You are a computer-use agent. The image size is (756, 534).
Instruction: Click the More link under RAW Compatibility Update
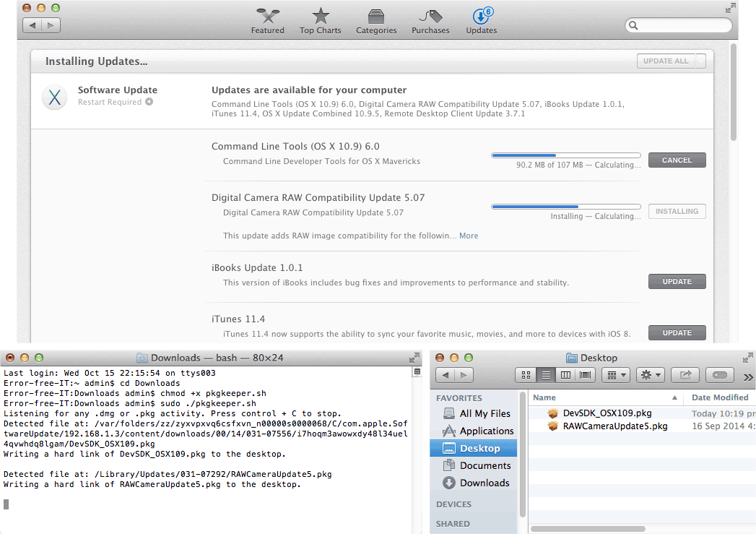pos(469,236)
